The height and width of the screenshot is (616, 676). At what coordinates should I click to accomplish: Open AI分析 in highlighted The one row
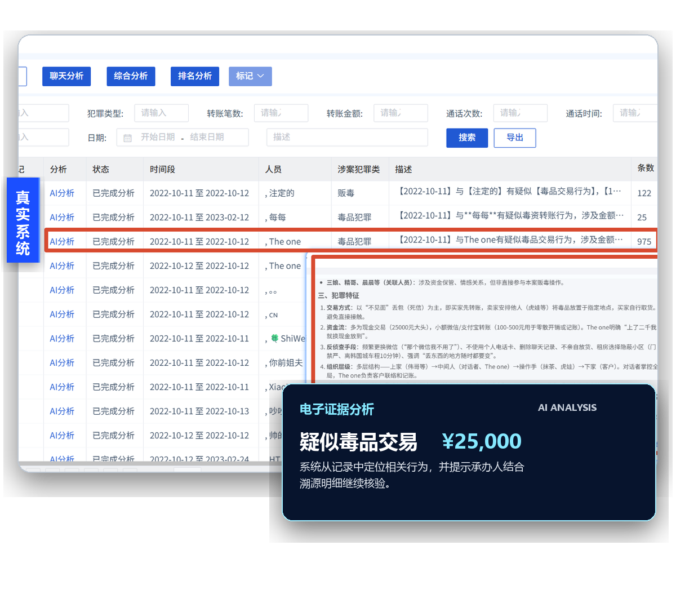click(62, 241)
